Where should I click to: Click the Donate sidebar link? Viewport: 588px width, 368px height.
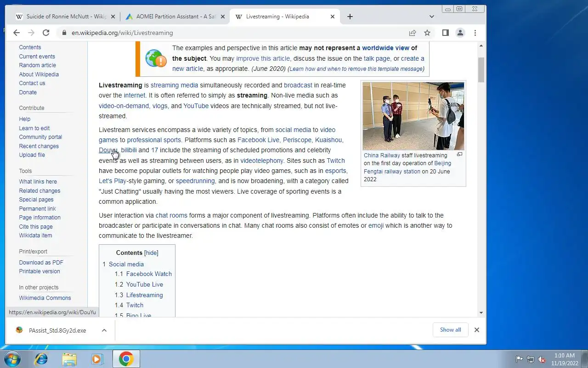28,92
